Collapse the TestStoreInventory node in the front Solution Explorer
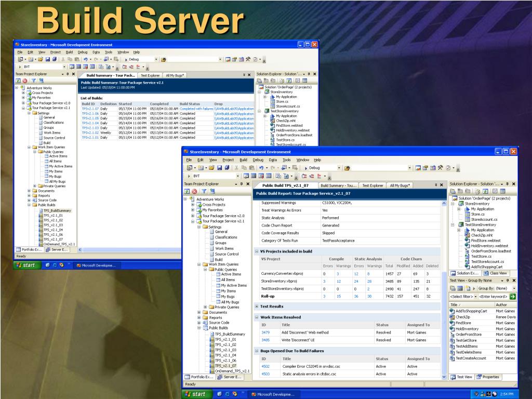 pyautogui.click(x=453, y=224)
